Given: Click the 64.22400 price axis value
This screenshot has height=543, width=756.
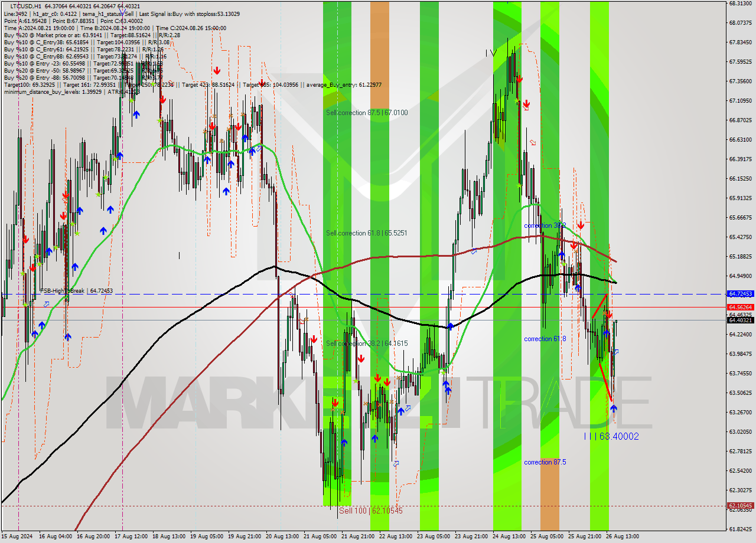Looking at the screenshot, I should (x=741, y=334).
